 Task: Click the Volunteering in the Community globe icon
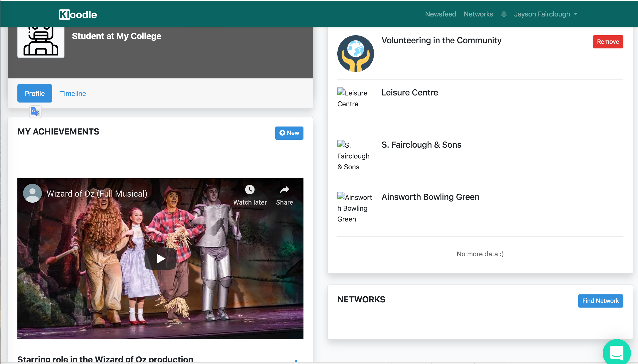coord(355,54)
